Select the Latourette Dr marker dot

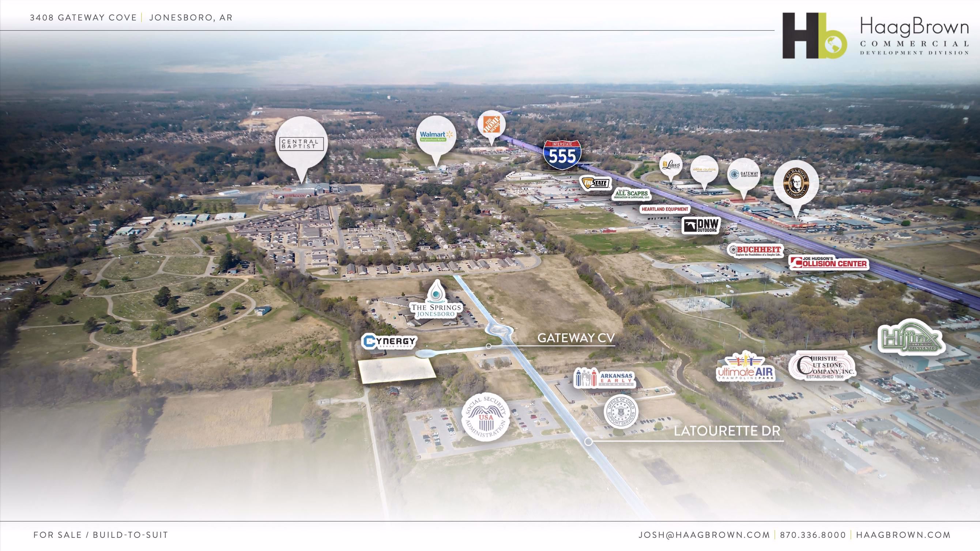pos(588,442)
